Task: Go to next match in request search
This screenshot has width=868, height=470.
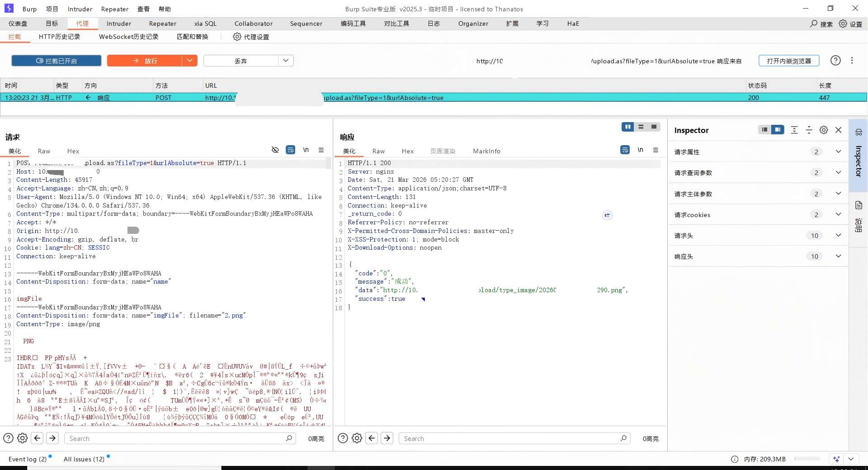Action: (52, 438)
